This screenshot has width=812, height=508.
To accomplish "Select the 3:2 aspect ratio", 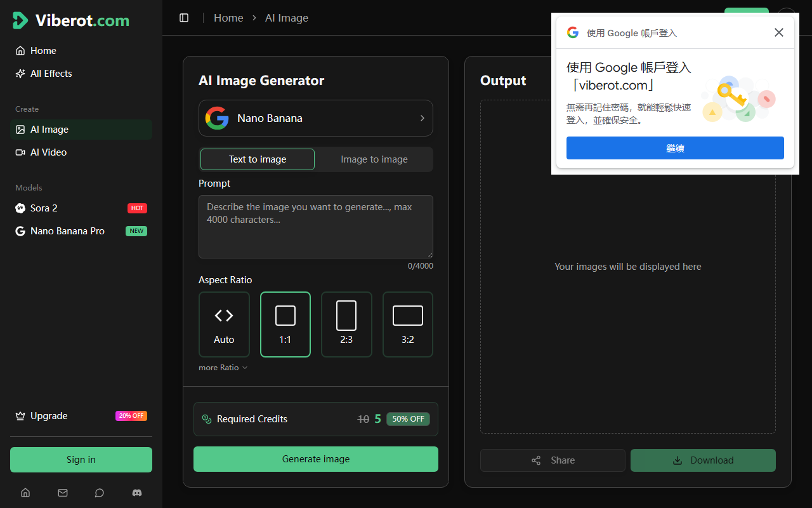I will tap(408, 324).
